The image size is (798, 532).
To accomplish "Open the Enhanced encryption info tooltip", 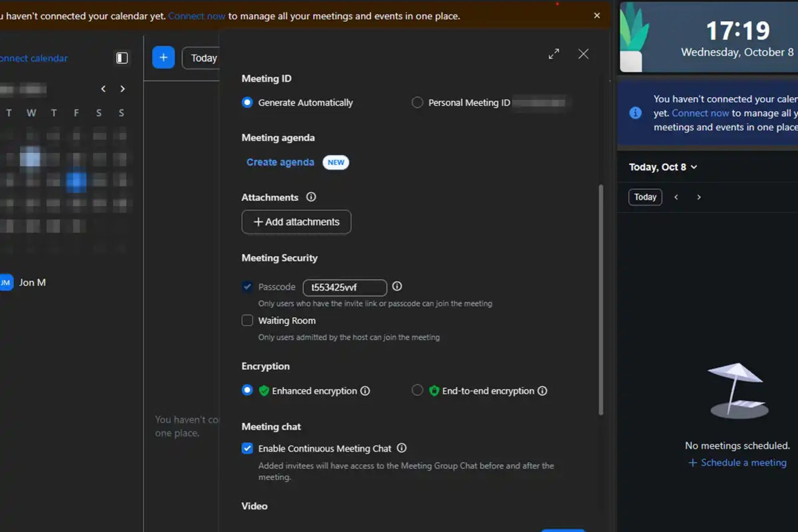I will (x=365, y=391).
